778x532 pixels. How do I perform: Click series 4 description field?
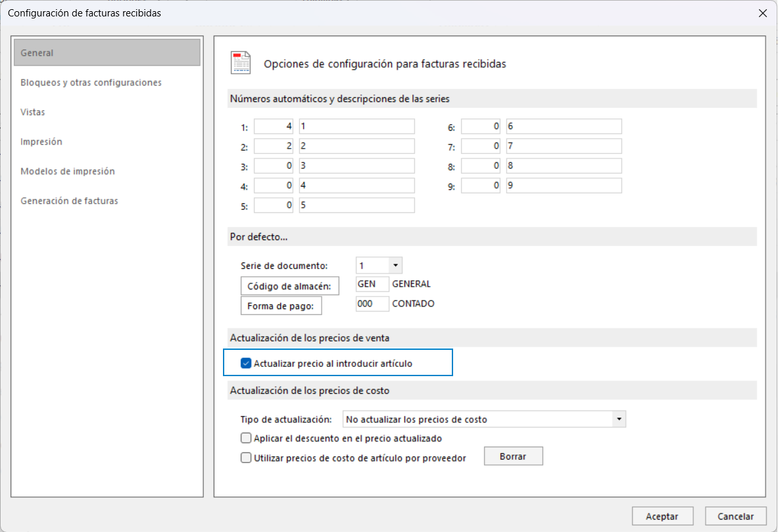(356, 185)
